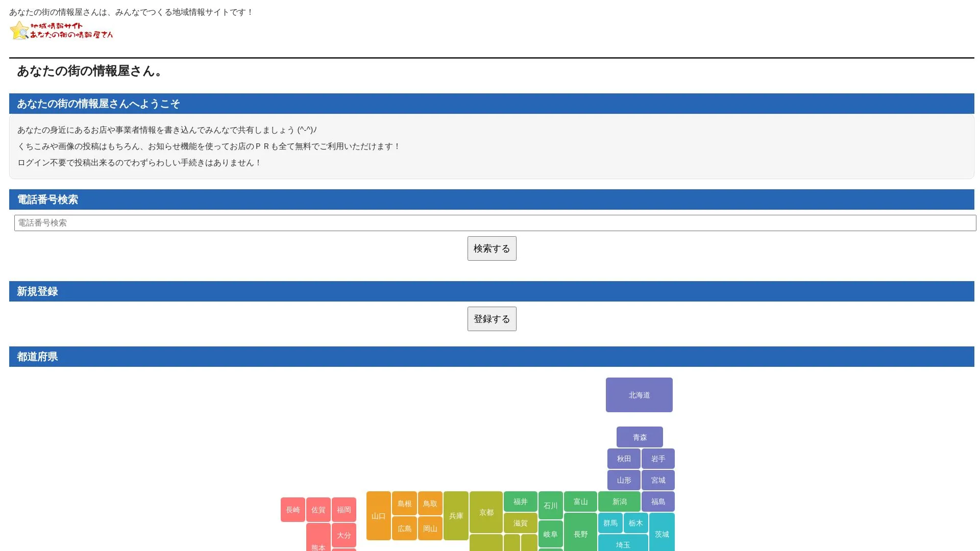Click the site logo with star icon
The image size is (980, 551).
point(61,31)
